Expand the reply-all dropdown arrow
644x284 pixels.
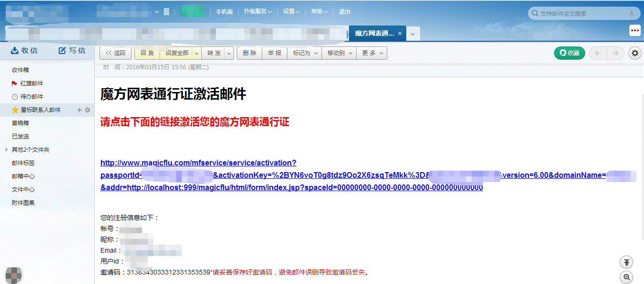click(197, 53)
